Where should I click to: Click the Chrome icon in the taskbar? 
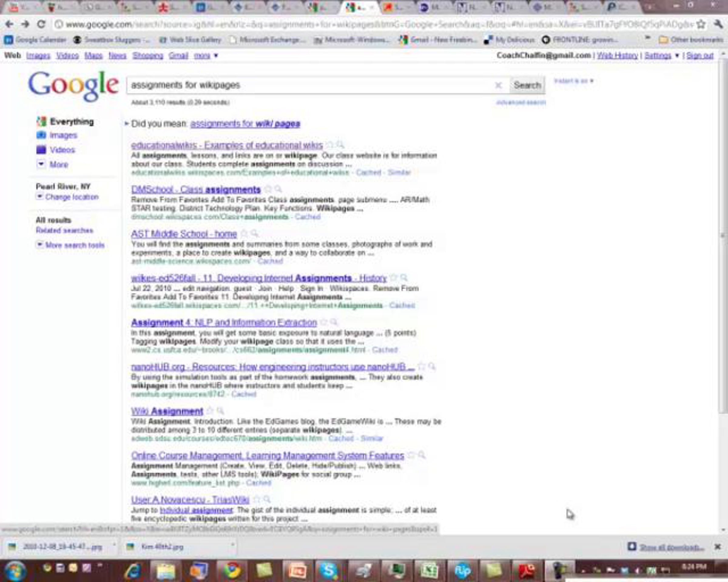tap(232, 571)
